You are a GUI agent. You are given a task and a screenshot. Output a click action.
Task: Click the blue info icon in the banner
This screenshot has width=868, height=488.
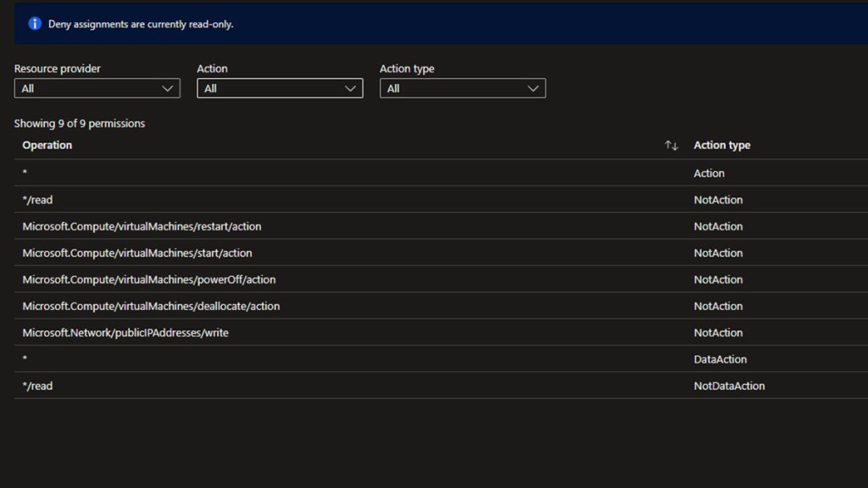[x=34, y=24]
